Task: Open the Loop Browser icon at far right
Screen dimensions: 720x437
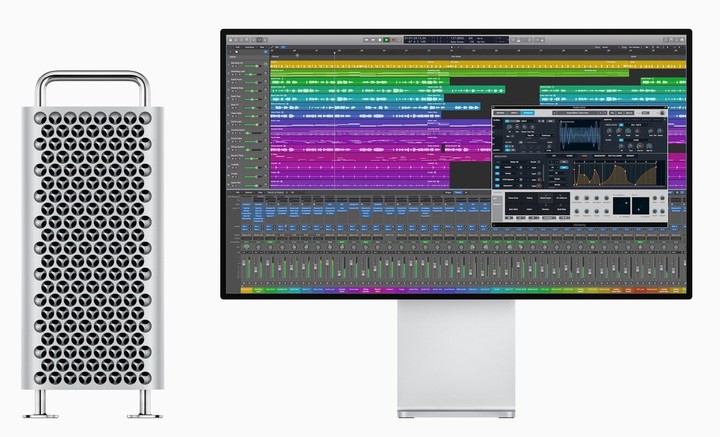Action: pos(677,40)
